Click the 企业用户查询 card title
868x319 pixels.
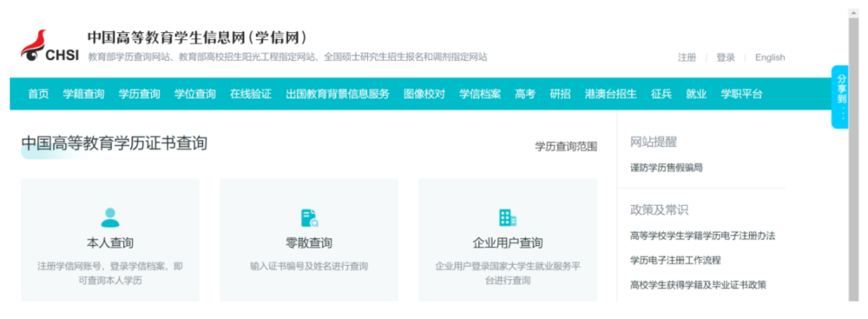coord(508,243)
